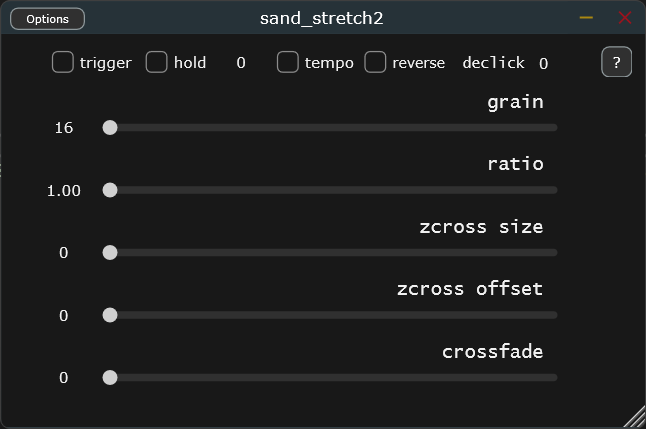Click the sand_stretch2 title bar text
Viewport: 646px width, 429px height.
[321, 18]
